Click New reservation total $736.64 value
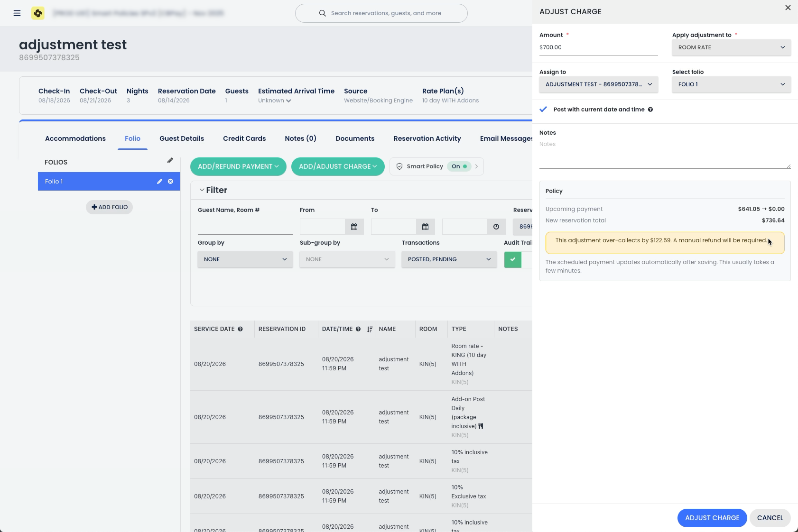798x532 pixels. [773, 220]
